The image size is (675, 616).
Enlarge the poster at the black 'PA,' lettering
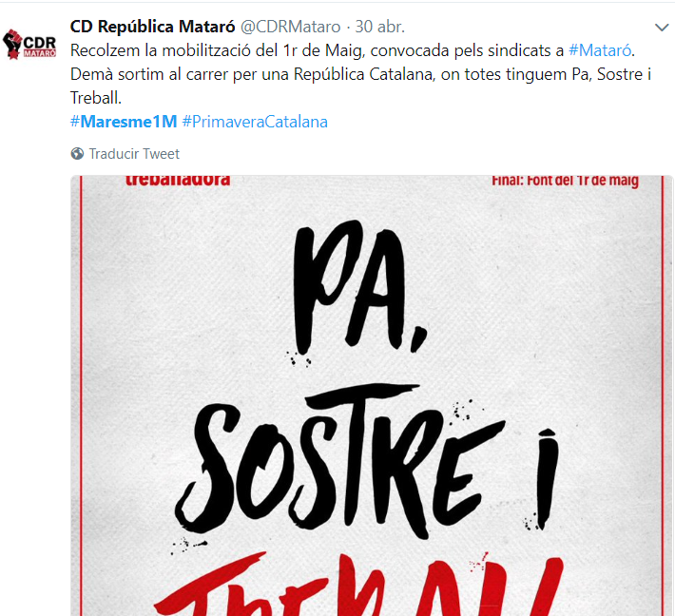click(358, 287)
